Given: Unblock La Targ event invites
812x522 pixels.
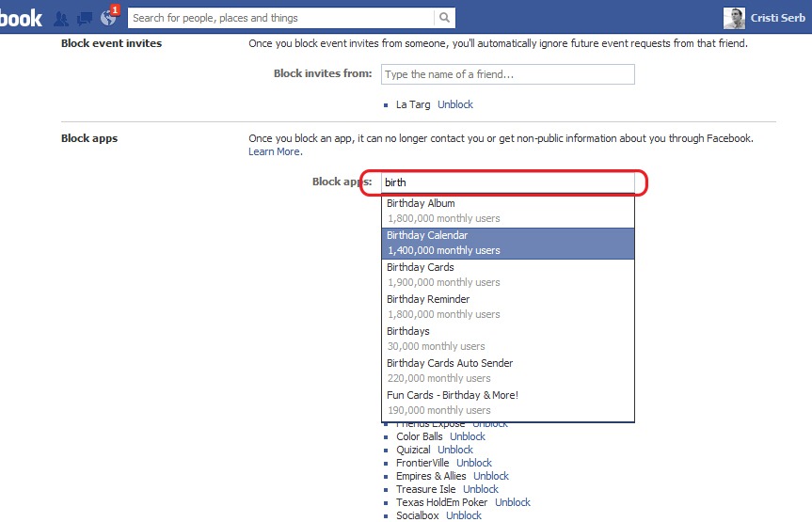Looking at the screenshot, I should [x=455, y=104].
